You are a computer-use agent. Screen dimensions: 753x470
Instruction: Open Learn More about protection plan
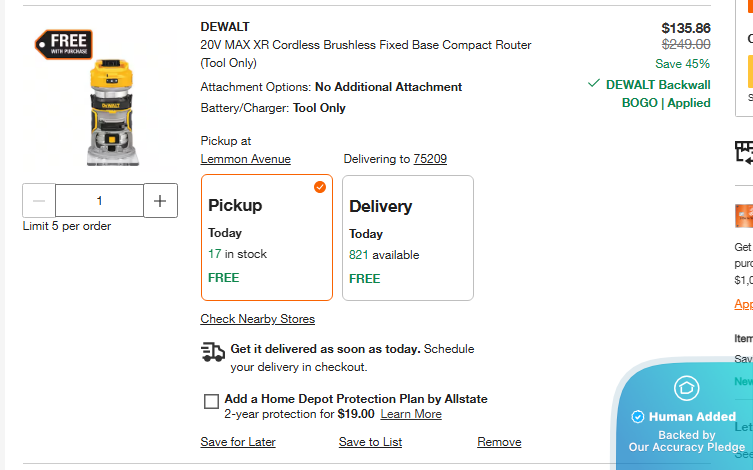tap(410, 414)
